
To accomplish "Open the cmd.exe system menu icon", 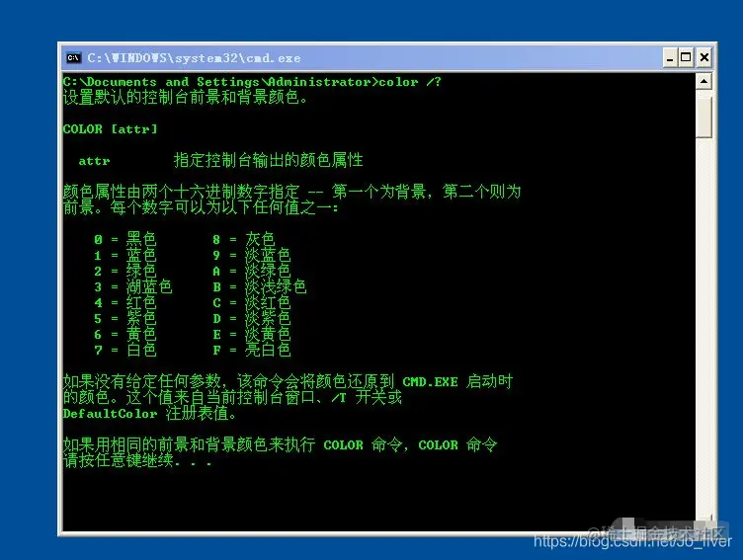I will [x=73, y=58].
